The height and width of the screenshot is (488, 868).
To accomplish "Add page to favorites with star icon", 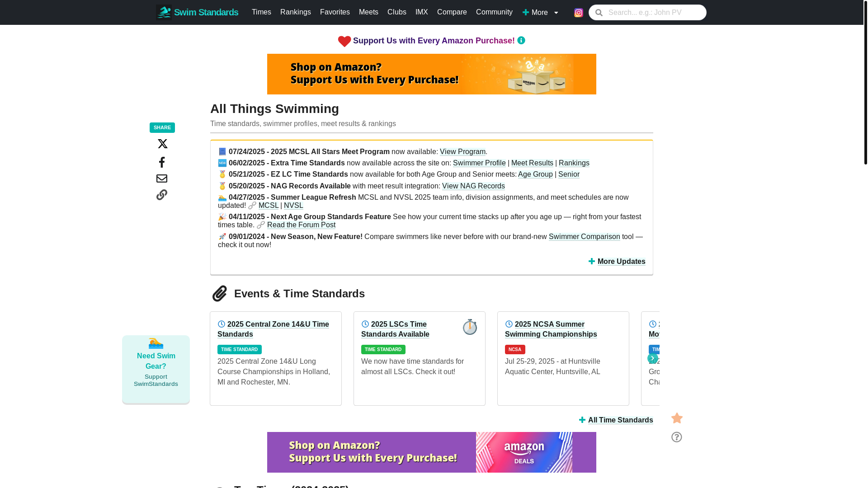I will pyautogui.click(x=677, y=418).
